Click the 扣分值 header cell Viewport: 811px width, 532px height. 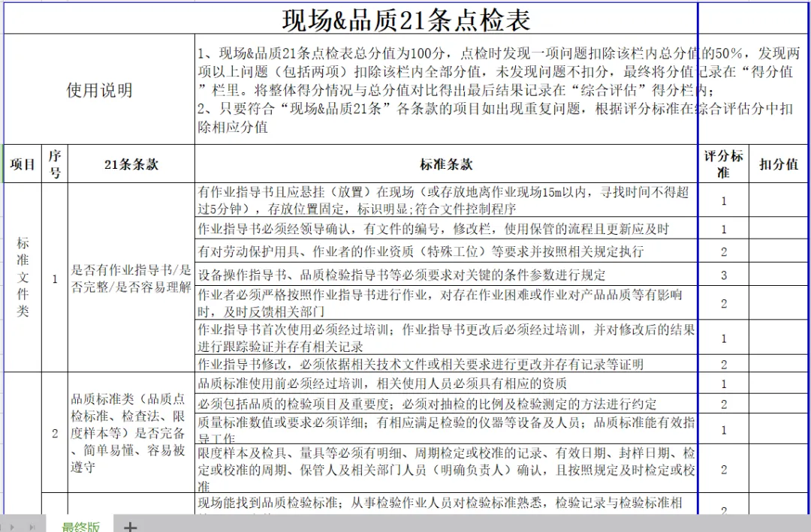pyautogui.click(x=779, y=164)
